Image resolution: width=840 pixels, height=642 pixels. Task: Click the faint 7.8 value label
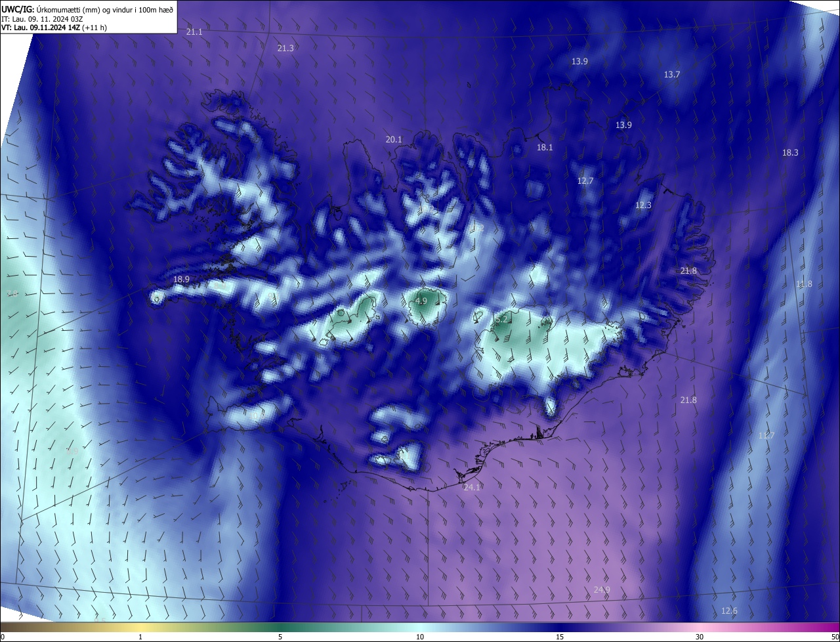(12, 293)
